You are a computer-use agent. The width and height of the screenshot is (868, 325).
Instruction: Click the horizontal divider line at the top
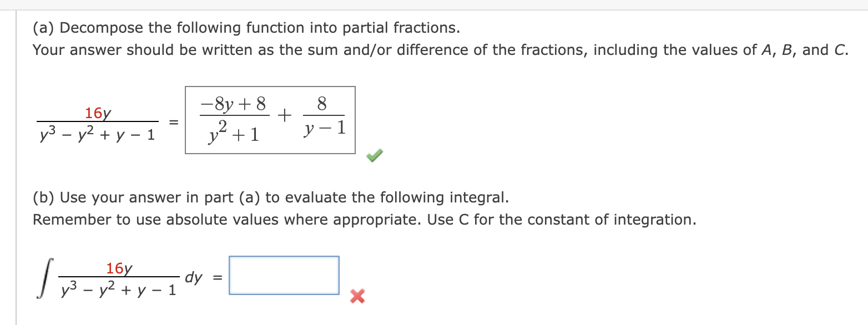point(433,8)
